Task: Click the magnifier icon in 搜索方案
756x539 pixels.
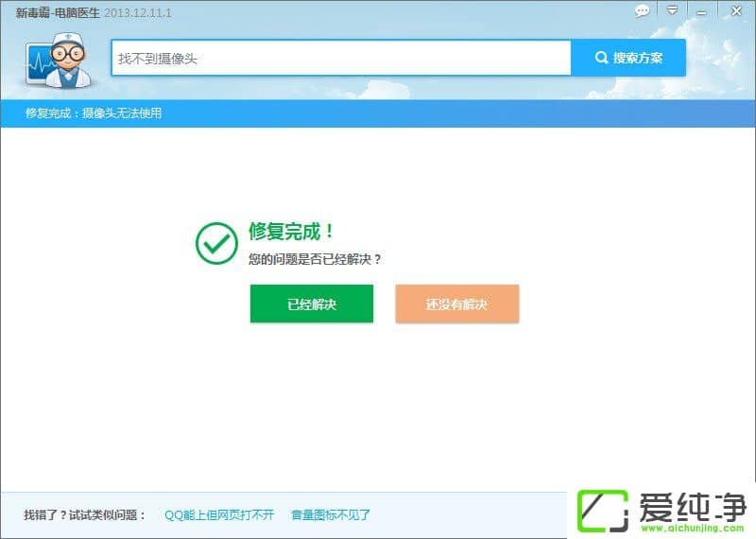Action: click(x=601, y=59)
